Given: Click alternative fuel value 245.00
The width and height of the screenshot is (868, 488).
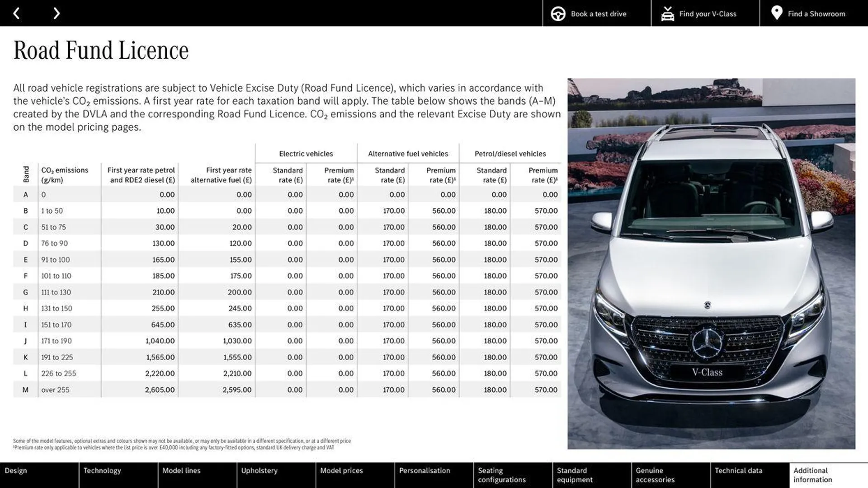Looking at the screenshot, I should pyautogui.click(x=240, y=308).
